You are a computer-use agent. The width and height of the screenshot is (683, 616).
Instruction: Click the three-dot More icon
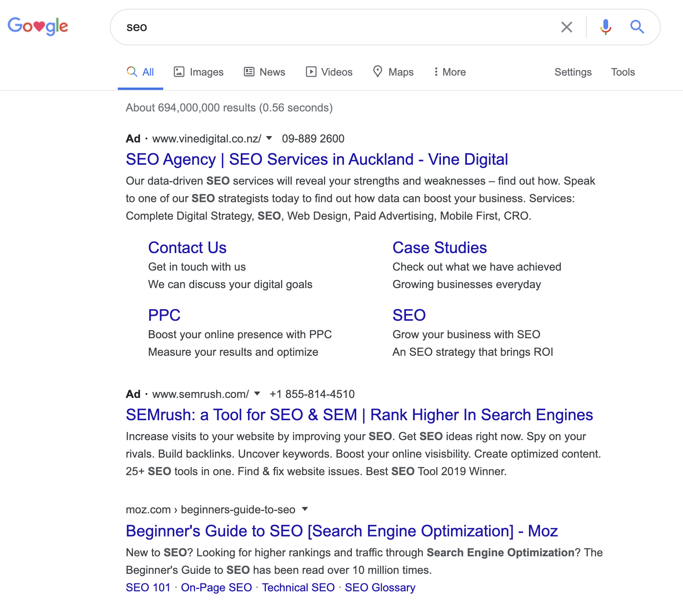pos(437,72)
